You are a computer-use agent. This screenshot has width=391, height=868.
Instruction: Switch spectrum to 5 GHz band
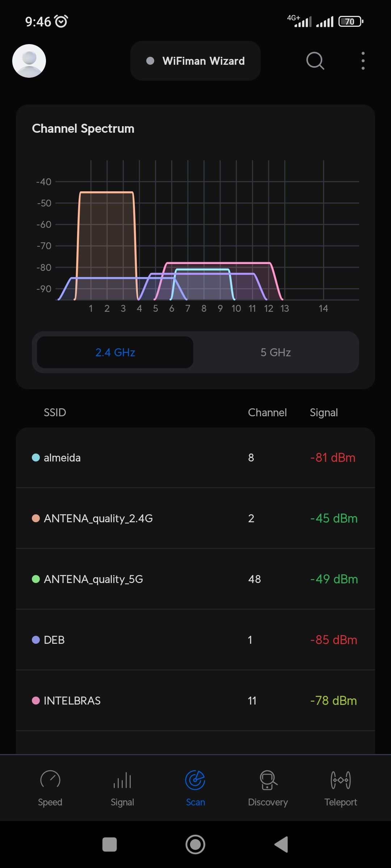(x=276, y=352)
